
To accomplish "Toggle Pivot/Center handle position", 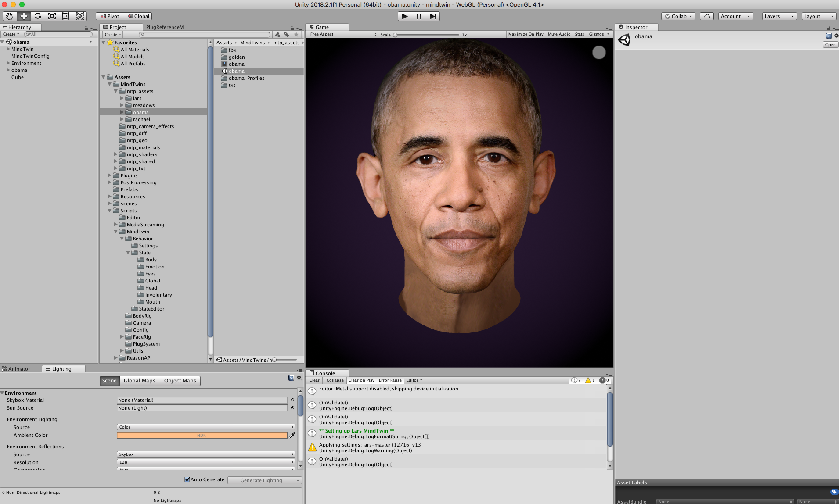I will [x=110, y=16].
